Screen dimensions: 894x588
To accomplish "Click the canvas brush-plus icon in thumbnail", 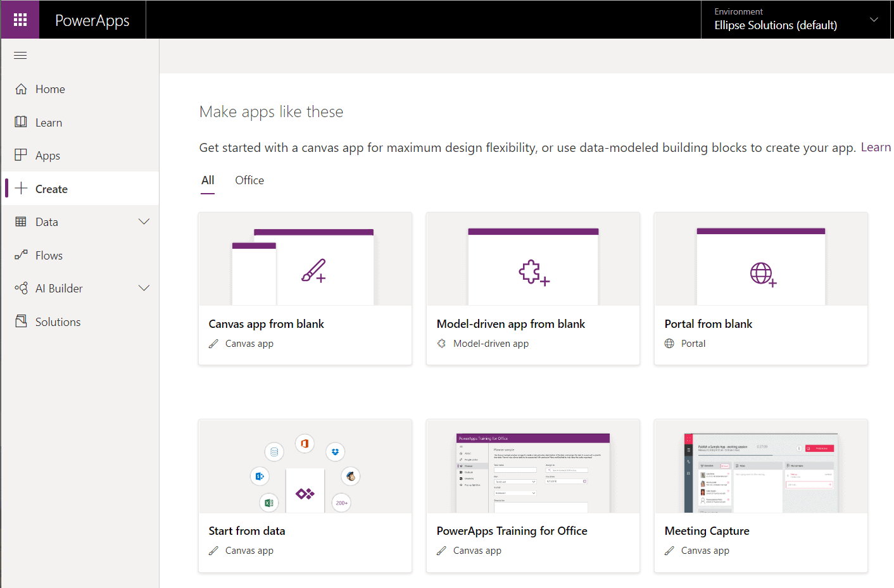I will (x=313, y=270).
